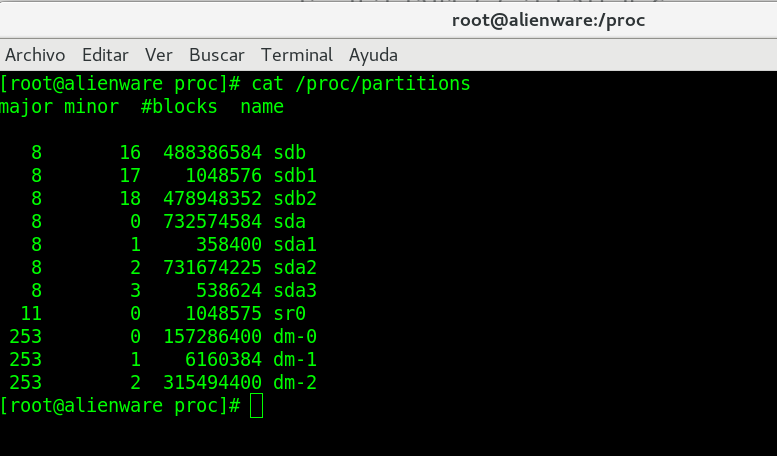The image size is (777, 456).
Task: Click the sdb1 entry in the output
Action: (295, 176)
